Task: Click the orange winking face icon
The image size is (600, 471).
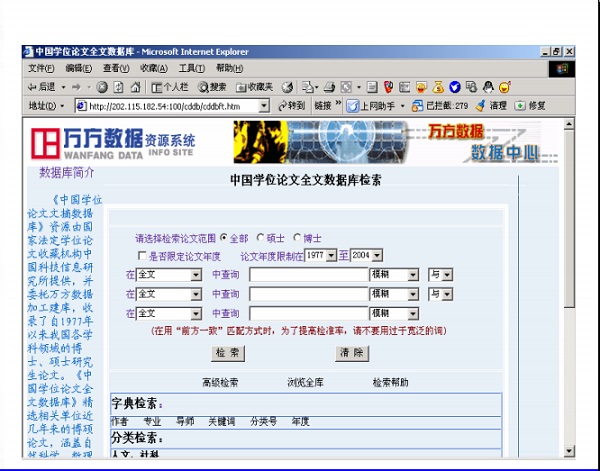Action: [505, 87]
